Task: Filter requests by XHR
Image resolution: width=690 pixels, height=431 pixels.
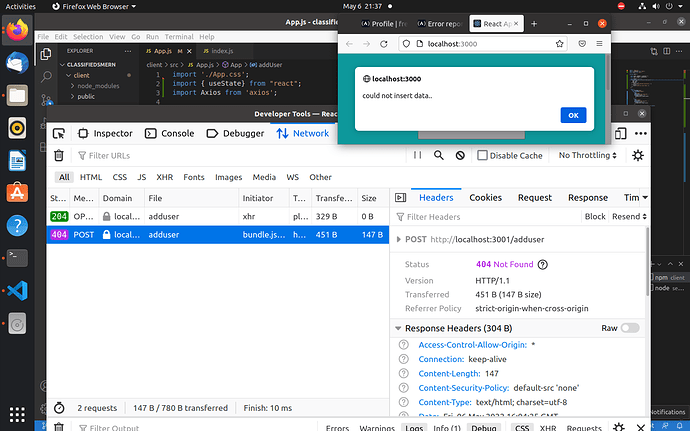Action: coord(165,177)
